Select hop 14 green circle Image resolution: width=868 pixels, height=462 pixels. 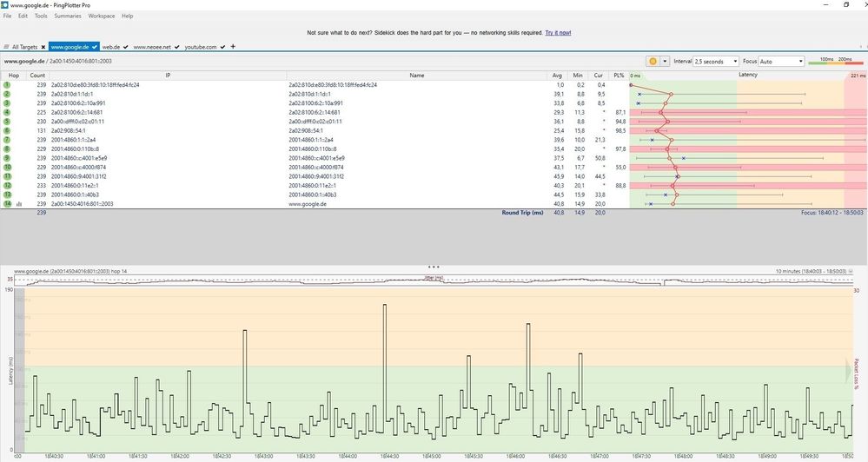click(7, 203)
